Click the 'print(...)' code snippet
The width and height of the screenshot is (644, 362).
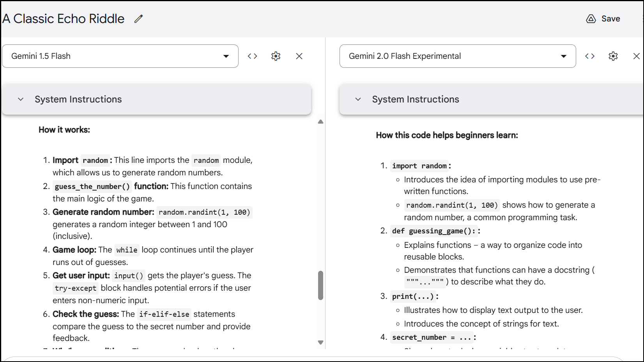click(x=413, y=297)
